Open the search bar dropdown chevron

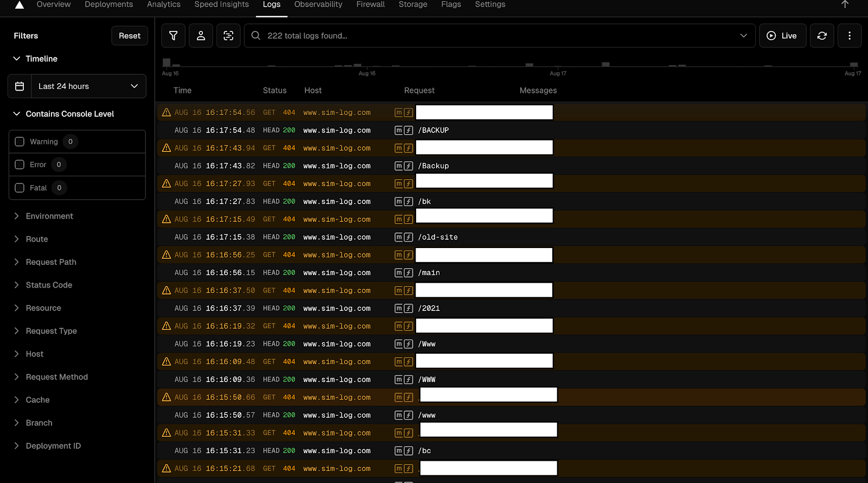(743, 36)
